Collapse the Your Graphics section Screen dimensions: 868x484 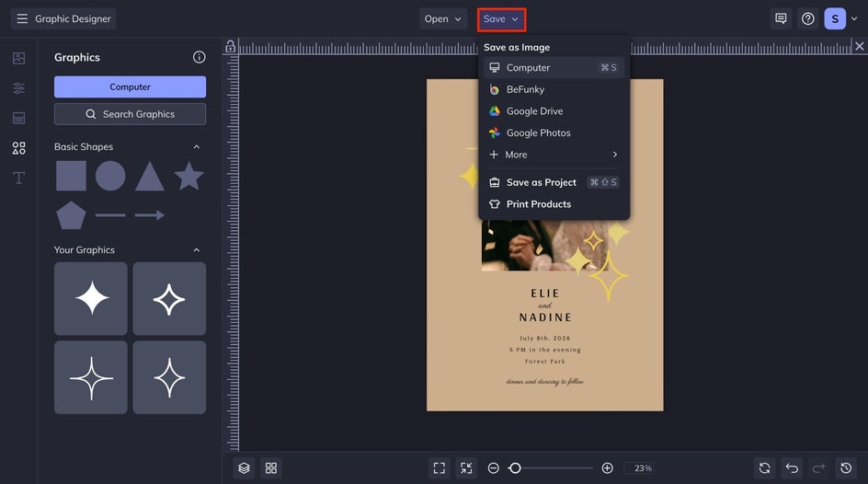(x=196, y=249)
